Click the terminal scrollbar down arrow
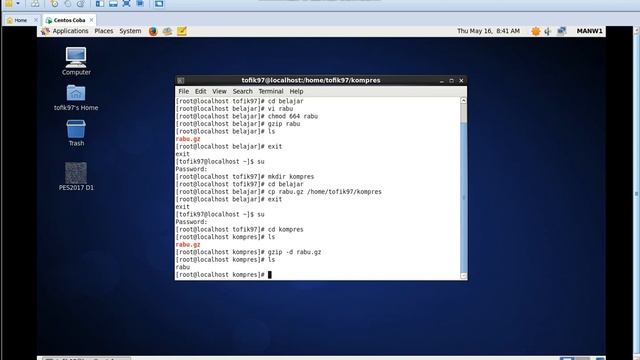This screenshot has width=640, height=360. click(x=463, y=276)
